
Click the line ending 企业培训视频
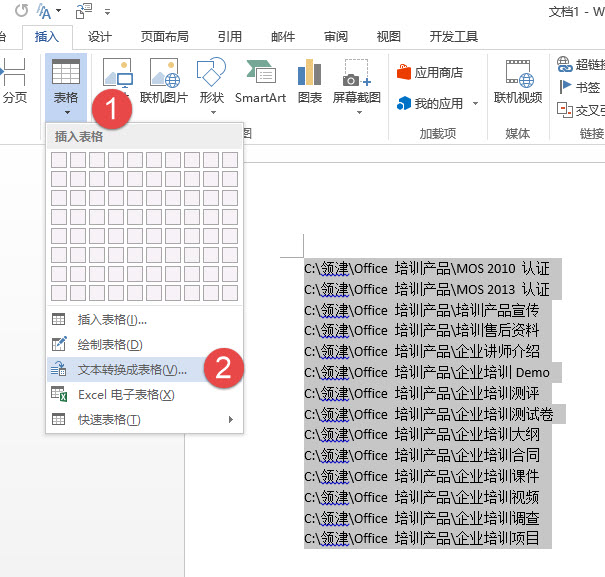422,497
